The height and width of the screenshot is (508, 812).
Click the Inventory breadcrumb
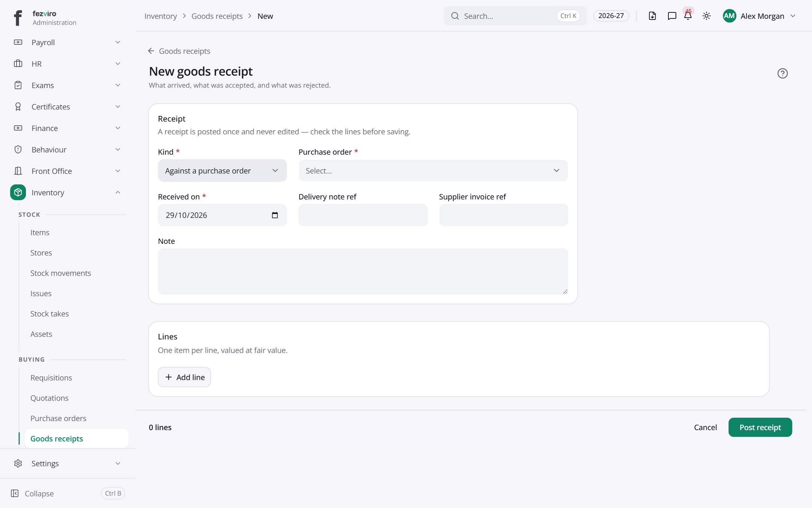161,16
